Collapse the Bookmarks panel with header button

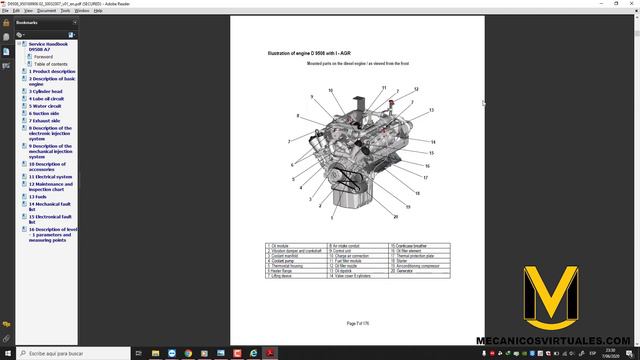point(75,23)
